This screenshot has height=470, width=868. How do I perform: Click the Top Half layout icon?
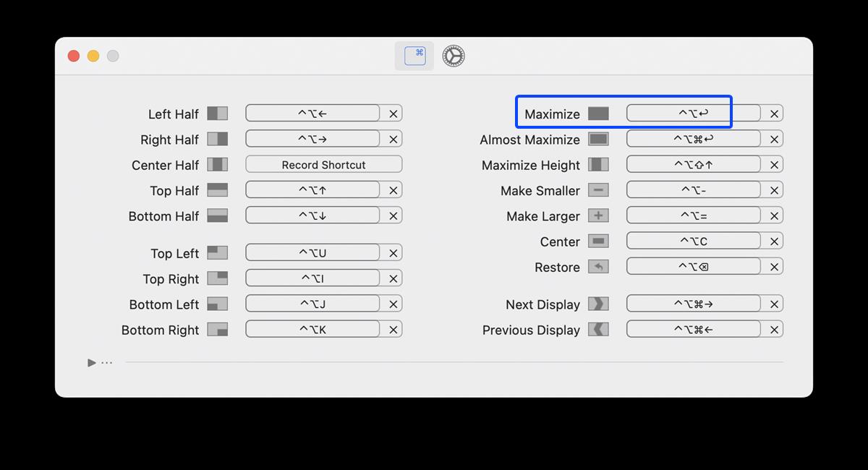(x=218, y=190)
